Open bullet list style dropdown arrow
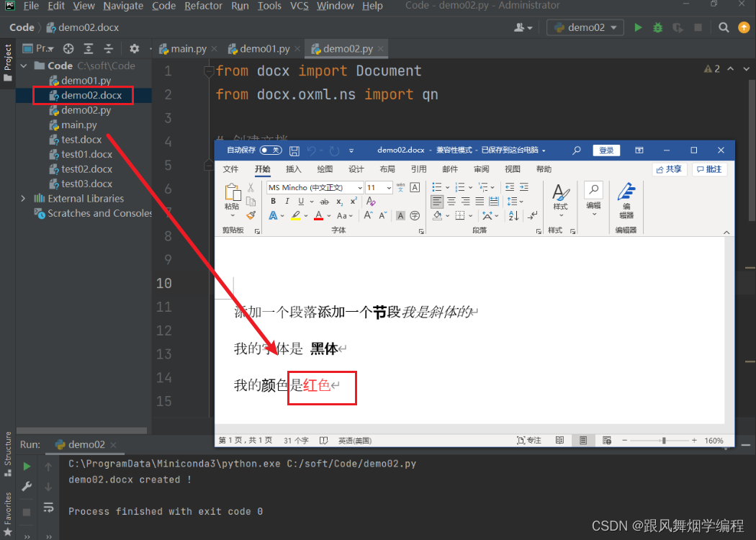 click(448, 187)
